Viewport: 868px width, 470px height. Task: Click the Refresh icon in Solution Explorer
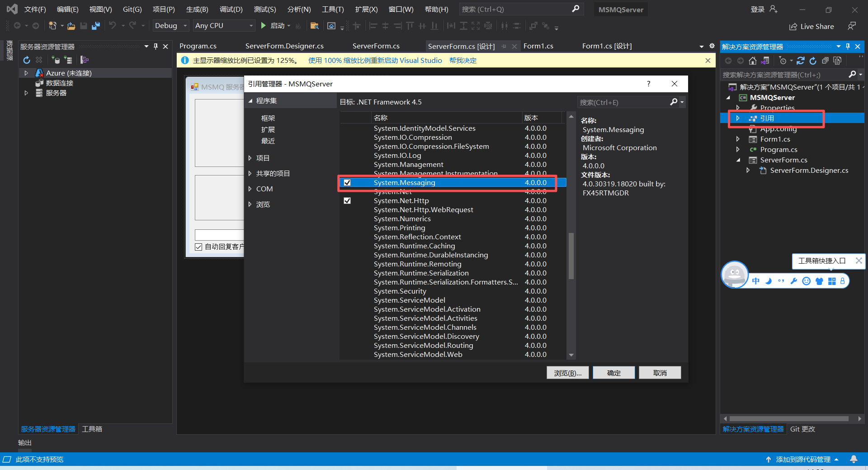point(813,61)
